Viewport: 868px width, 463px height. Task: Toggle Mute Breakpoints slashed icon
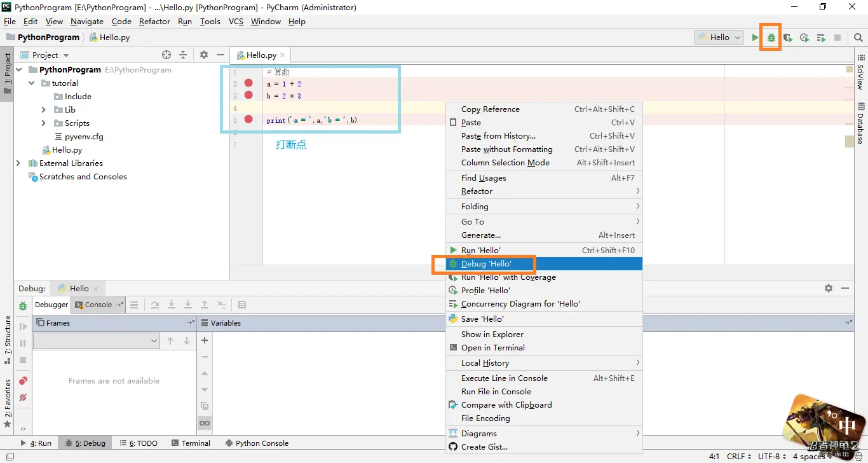click(23, 397)
